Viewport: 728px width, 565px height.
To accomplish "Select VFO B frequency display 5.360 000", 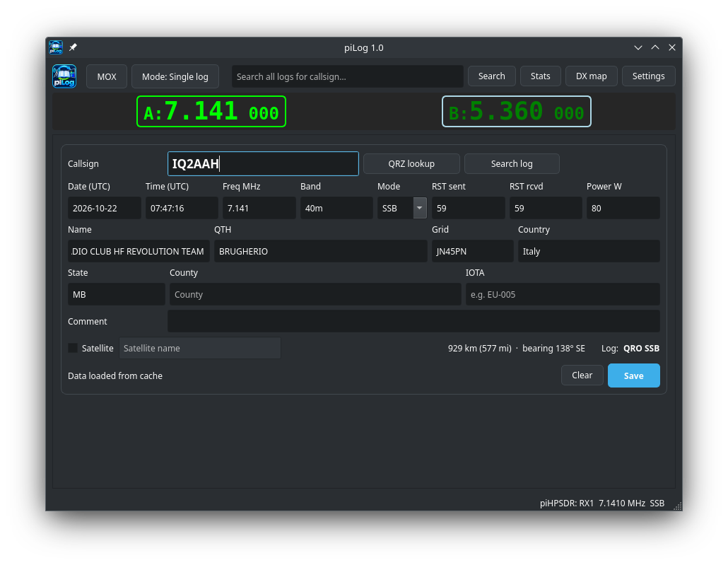I will pos(516,112).
